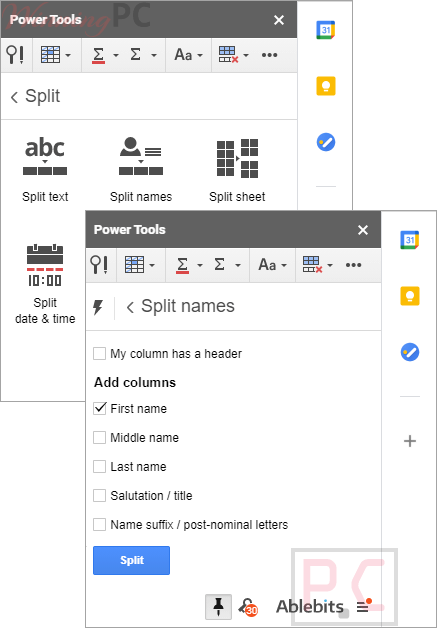Open more options ellipsis in back panel
This screenshot has height=628, width=437.
(x=270, y=55)
